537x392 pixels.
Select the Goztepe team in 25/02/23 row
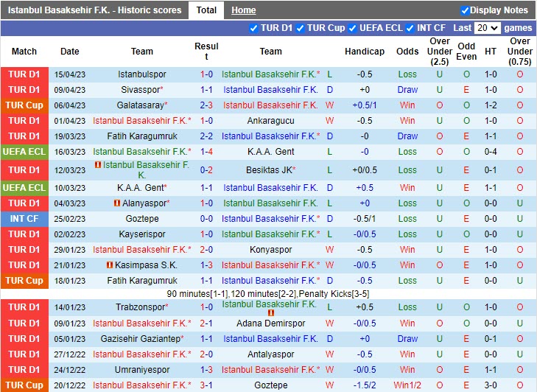coord(141,219)
